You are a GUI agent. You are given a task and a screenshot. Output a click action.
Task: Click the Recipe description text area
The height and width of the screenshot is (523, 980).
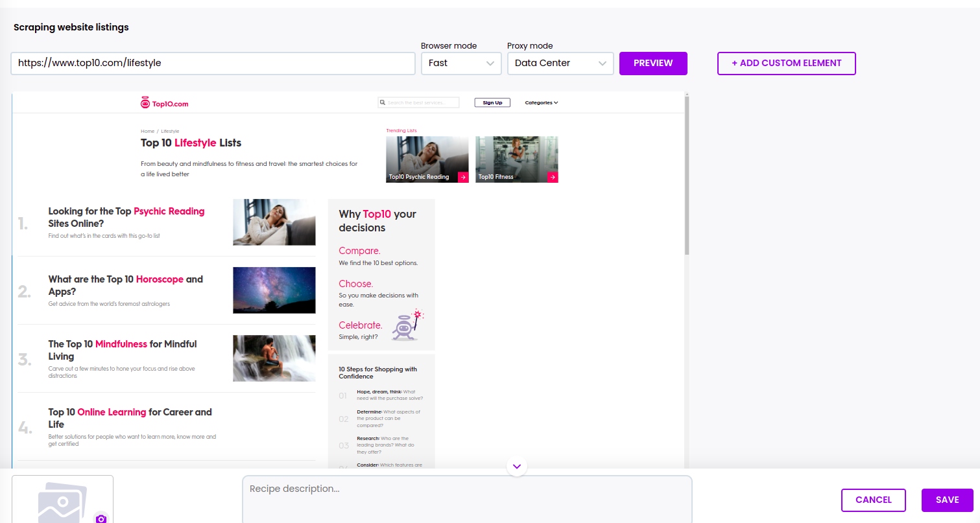tap(467, 499)
